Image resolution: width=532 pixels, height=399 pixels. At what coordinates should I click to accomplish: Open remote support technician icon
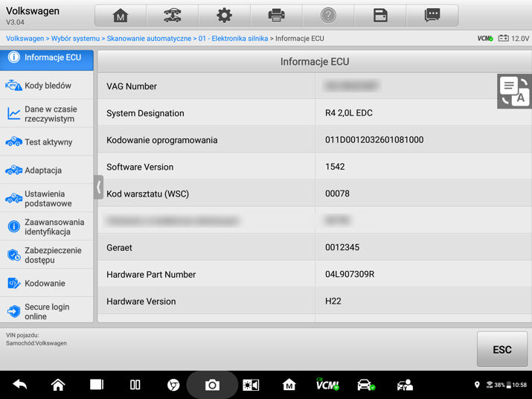[405, 385]
